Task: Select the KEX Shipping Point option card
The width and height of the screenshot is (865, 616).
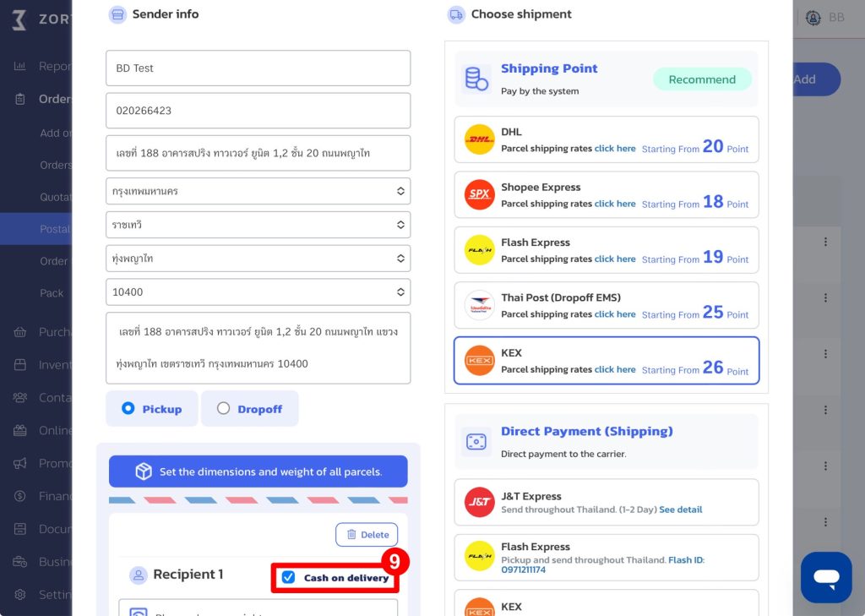Action: point(607,361)
